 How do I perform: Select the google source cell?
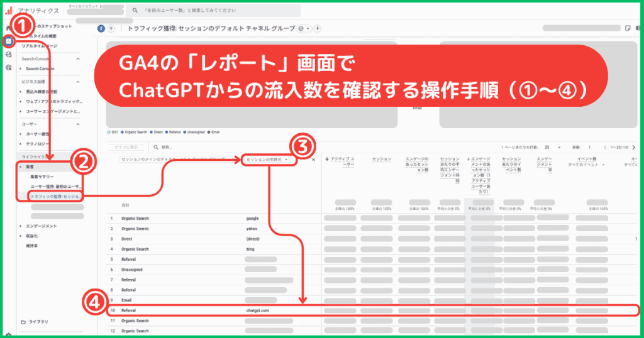pyautogui.click(x=253, y=219)
